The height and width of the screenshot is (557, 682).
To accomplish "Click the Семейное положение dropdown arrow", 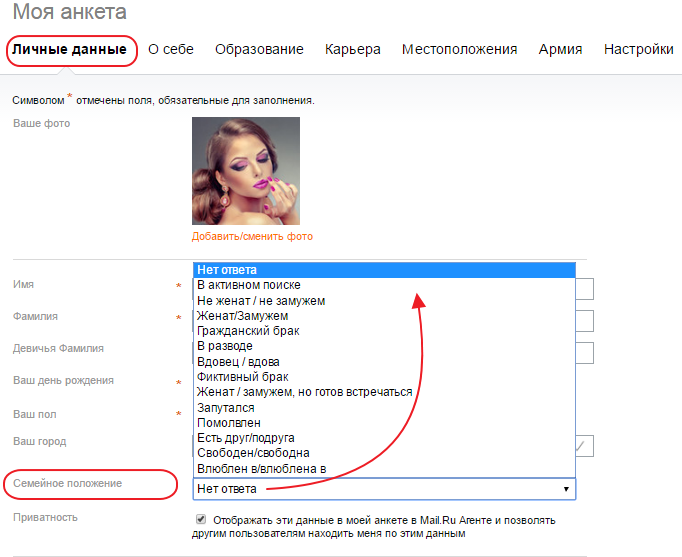I will [567, 489].
